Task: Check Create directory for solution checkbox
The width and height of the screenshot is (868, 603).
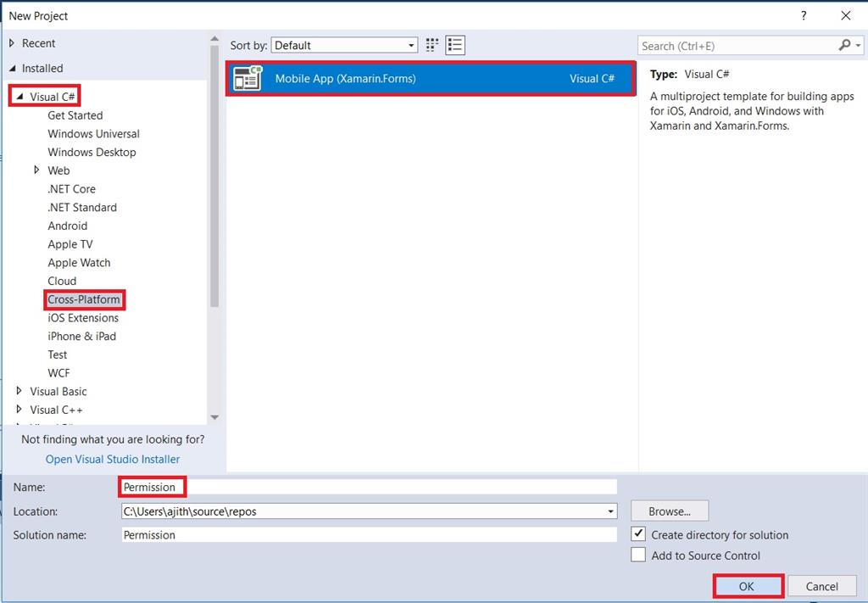Action: pyautogui.click(x=639, y=534)
